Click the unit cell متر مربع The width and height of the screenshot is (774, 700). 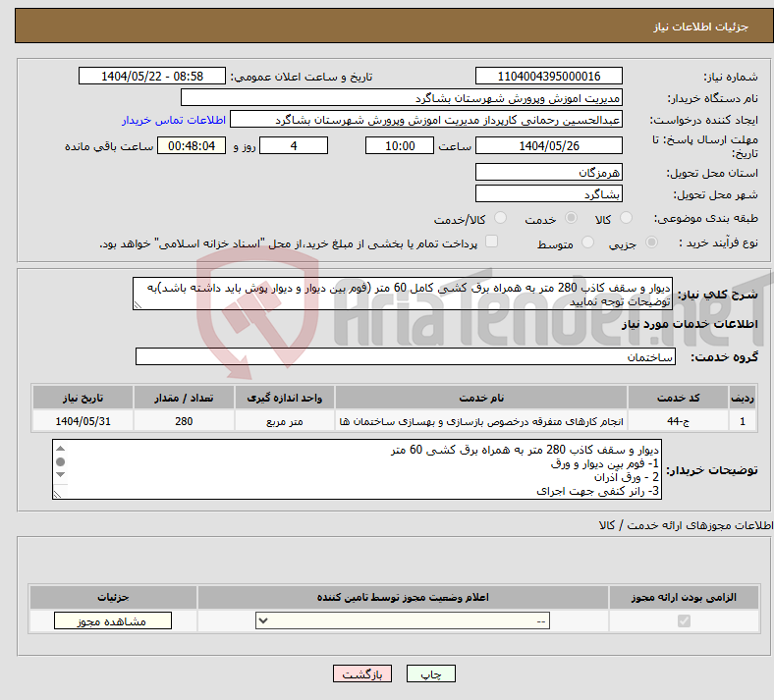click(284, 421)
